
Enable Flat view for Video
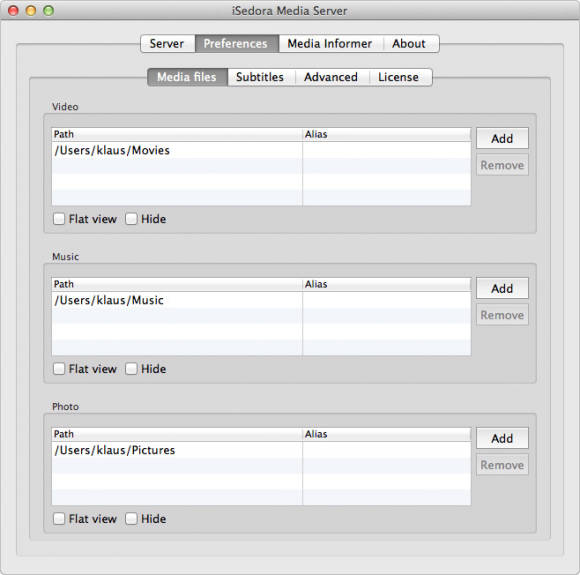click(59, 219)
